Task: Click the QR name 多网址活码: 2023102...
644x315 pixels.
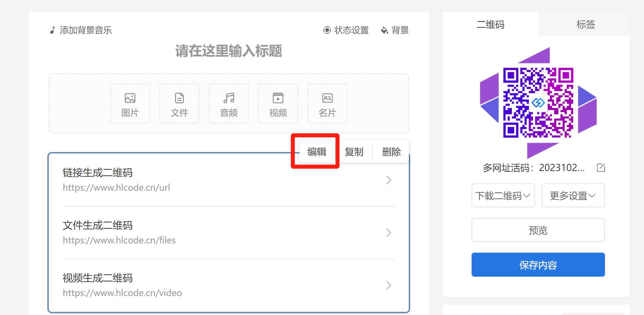Action: 534,168
